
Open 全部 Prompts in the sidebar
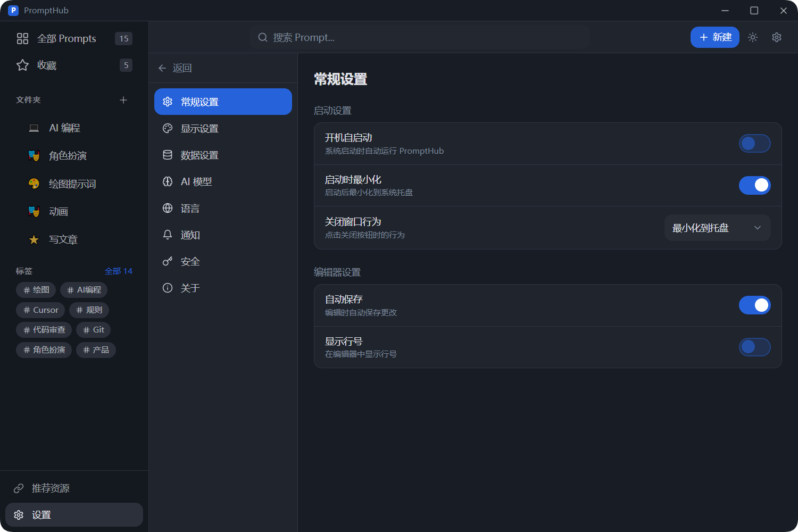[x=74, y=38]
